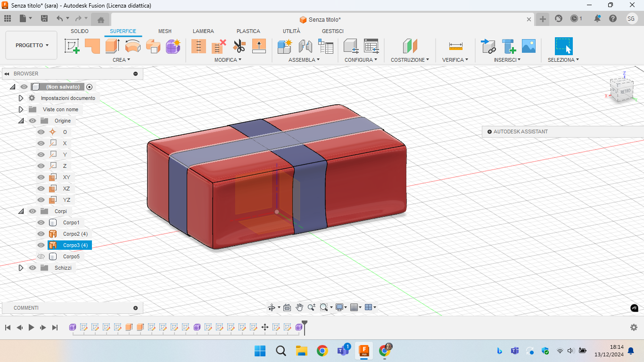Open the ASSEMBLA dropdown
This screenshot has width=644, height=362.
click(x=304, y=60)
